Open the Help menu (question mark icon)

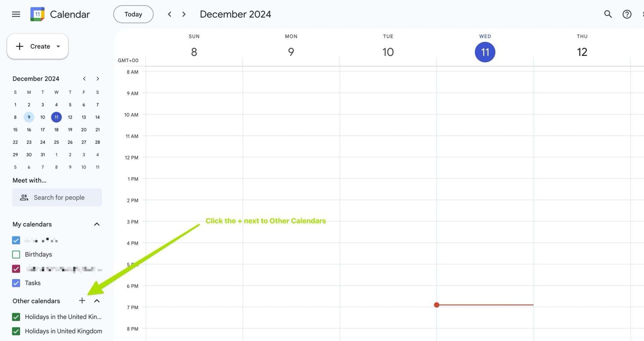(627, 14)
